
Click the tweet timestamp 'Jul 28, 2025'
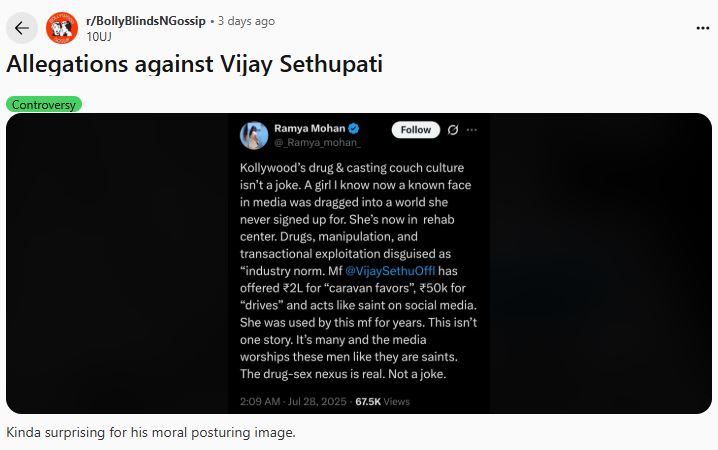click(321, 401)
